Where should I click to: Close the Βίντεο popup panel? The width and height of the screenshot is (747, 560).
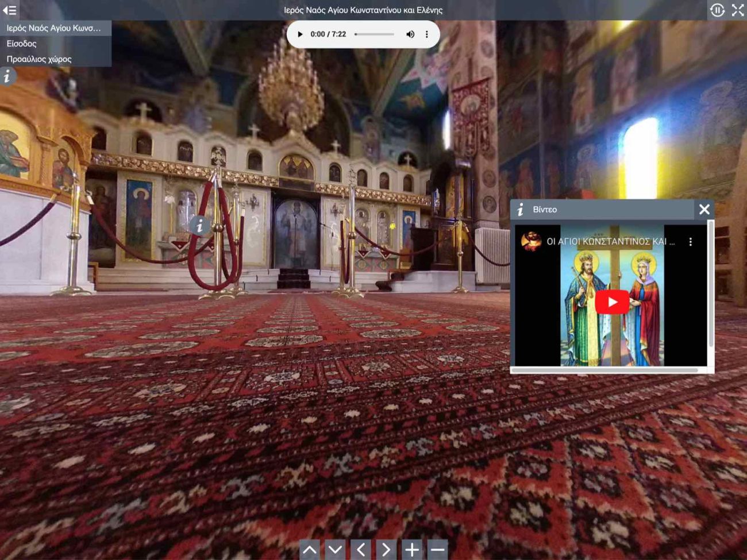point(704,210)
